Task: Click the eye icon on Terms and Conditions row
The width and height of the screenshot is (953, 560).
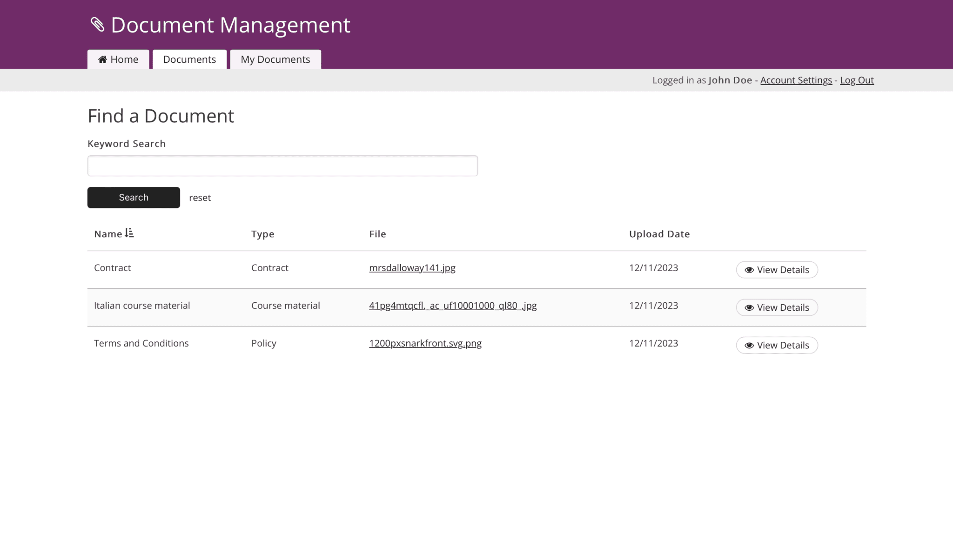Action: coord(749,345)
